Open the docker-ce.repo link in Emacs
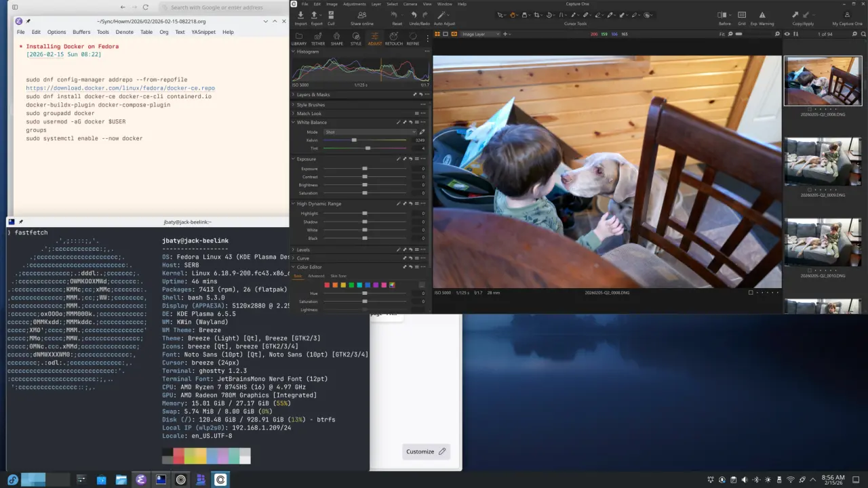The width and height of the screenshot is (868, 488). click(119, 88)
